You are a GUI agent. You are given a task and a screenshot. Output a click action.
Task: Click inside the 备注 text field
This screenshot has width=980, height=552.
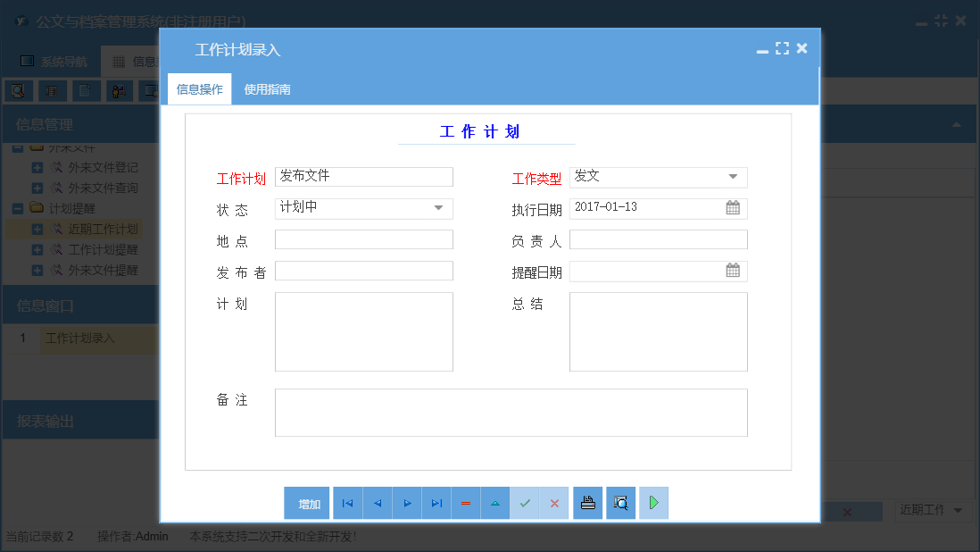(x=511, y=412)
